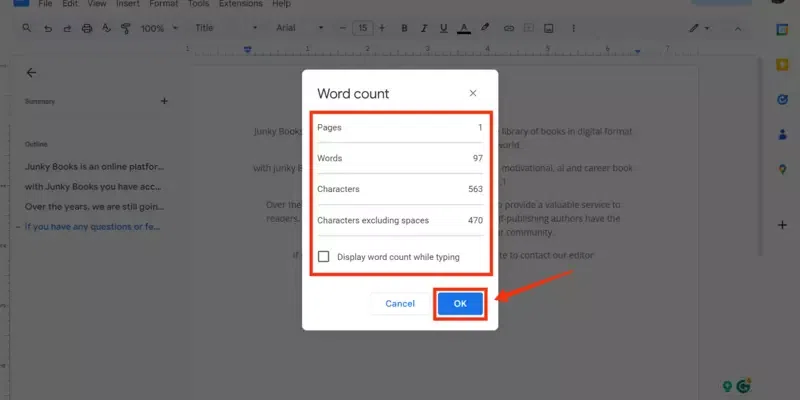
Task: Toggle italic formatting
Action: (x=423, y=29)
